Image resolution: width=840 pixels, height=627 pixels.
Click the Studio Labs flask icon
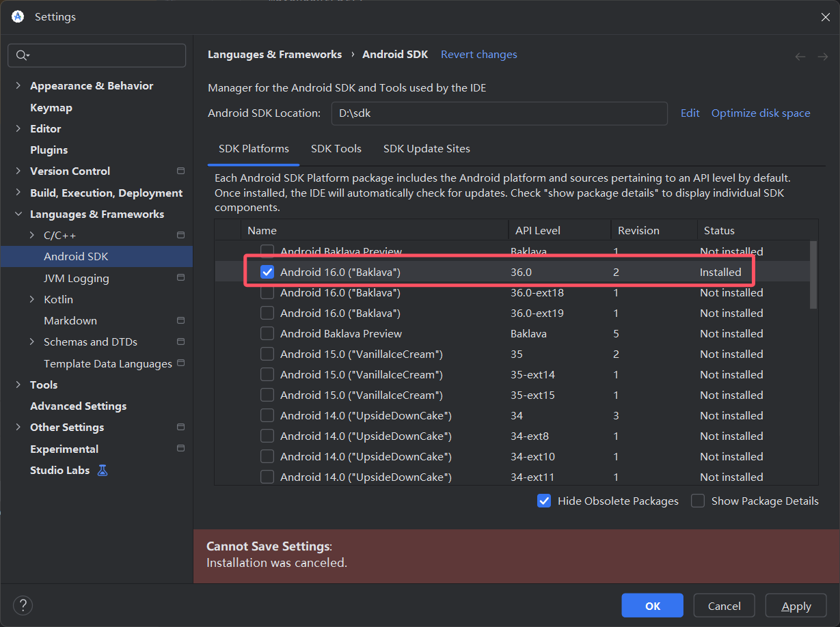[103, 470]
